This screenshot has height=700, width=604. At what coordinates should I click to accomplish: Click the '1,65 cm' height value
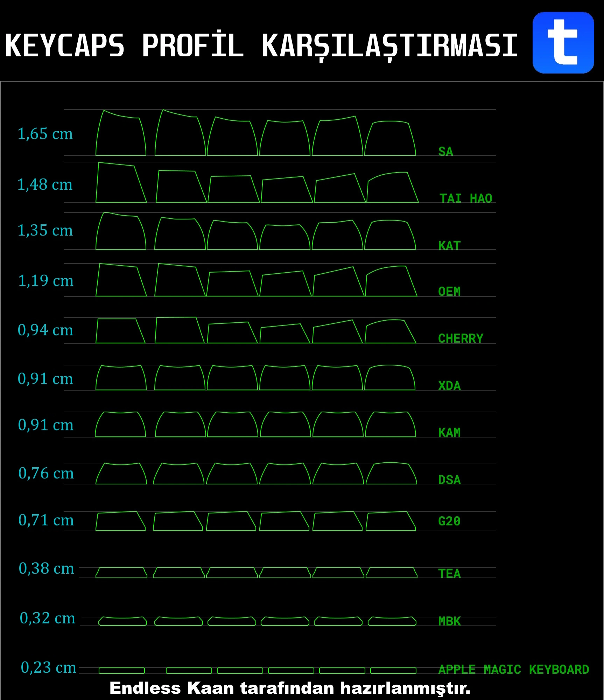click(x=45, y=134)
